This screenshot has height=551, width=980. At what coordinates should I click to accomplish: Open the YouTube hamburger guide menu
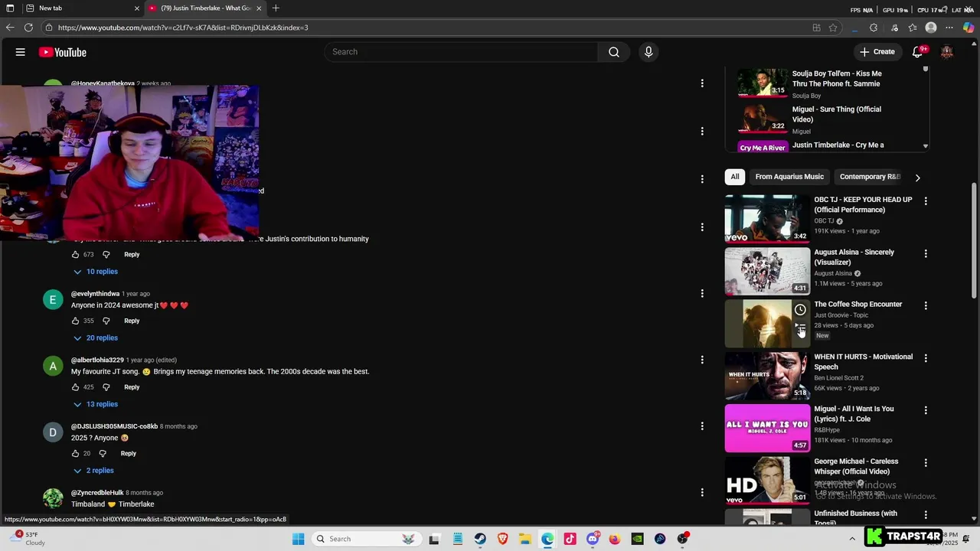click(x=21, y=52)
